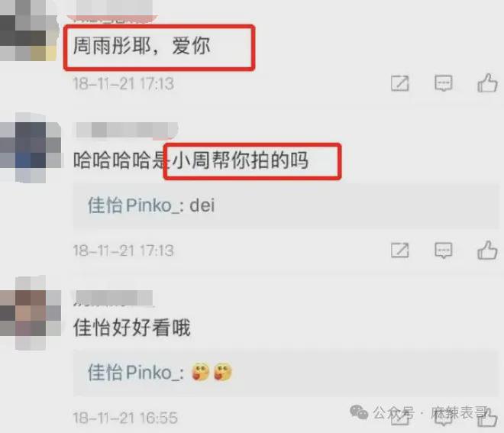504x433 pixels.
Task: Open the third commenter's blurred avatar
Action: [31, 313]
